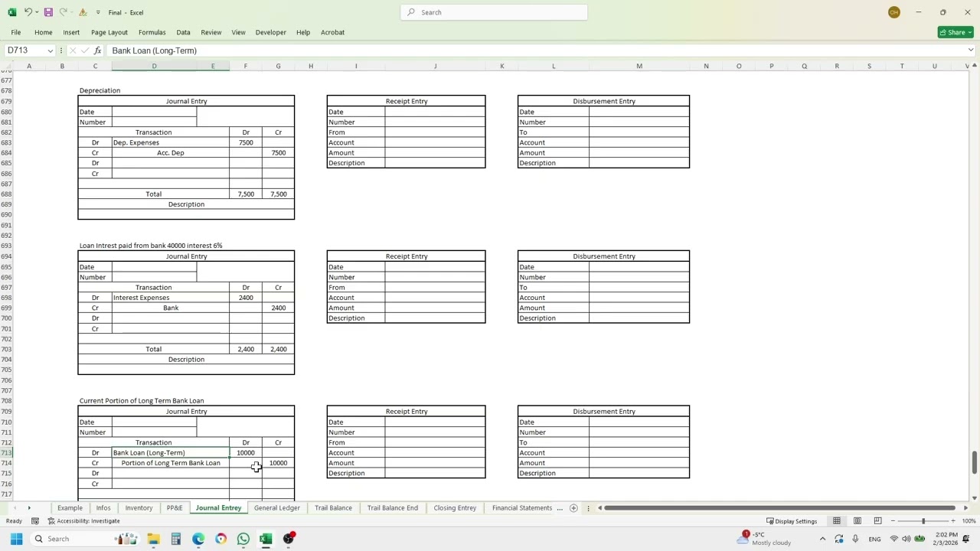Open the Closing Entrey sheet tab
The image size is (980, 551).
pos(455,508)
